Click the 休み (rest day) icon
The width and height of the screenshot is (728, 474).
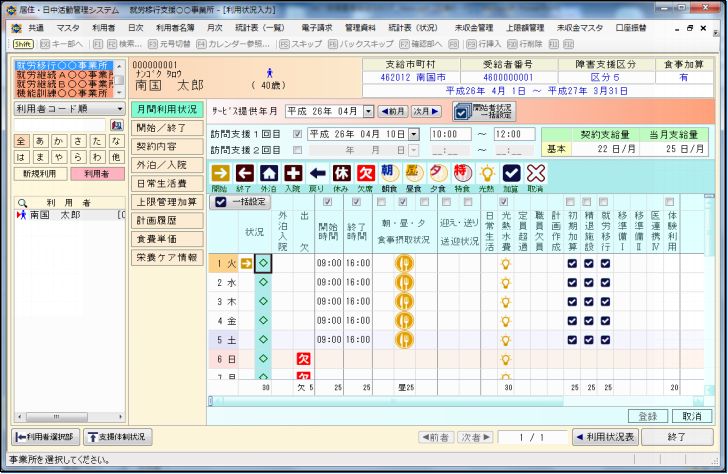click(x=341, y=172)
